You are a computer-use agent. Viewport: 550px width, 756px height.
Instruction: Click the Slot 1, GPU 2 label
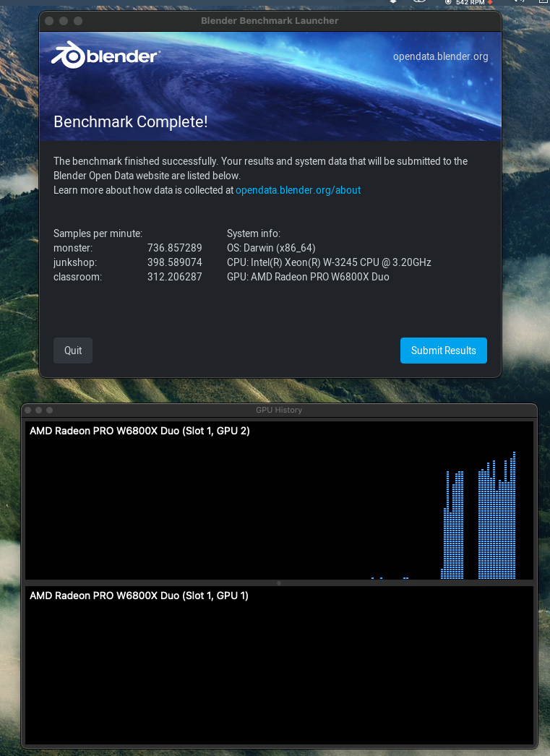click(139, 431)
